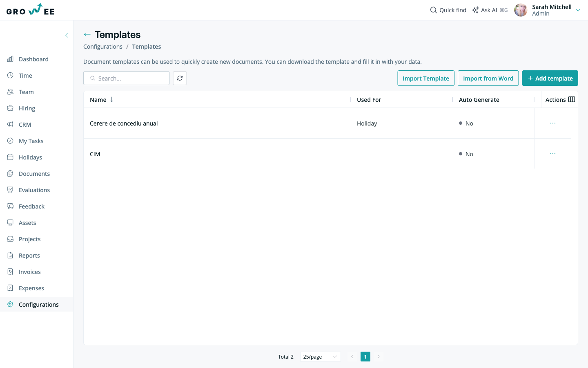Image resolution: width=588 pixels, height=368 pixels.
Task: Click the Invoices icon
Action: tap(10, 272)
